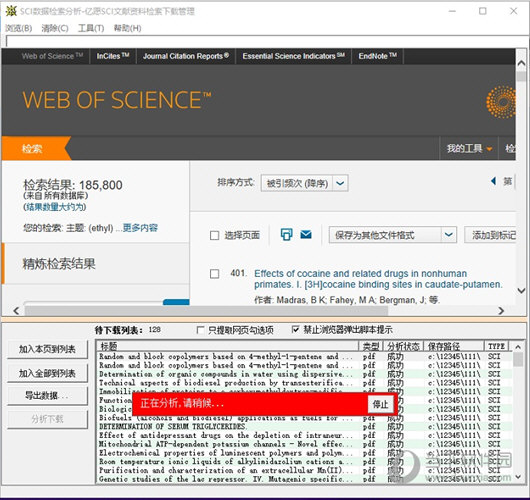This screenshot has height=500, width=530.
Task: Switch to Journal Citation Reports tab
Action: 186,56
